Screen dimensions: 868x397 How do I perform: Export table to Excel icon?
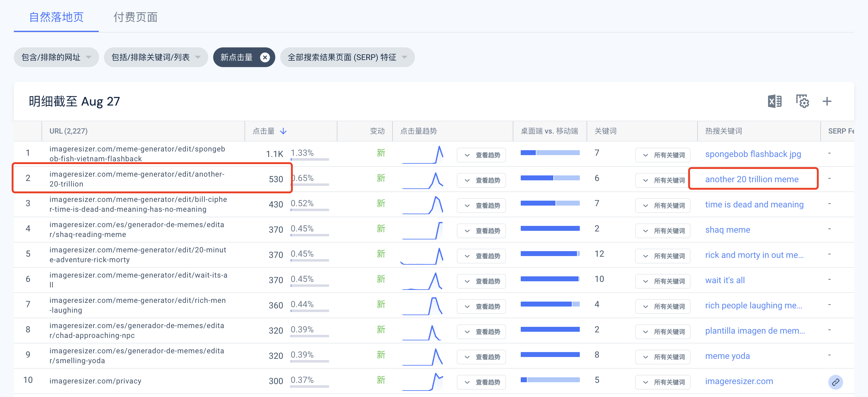point(774,101)
